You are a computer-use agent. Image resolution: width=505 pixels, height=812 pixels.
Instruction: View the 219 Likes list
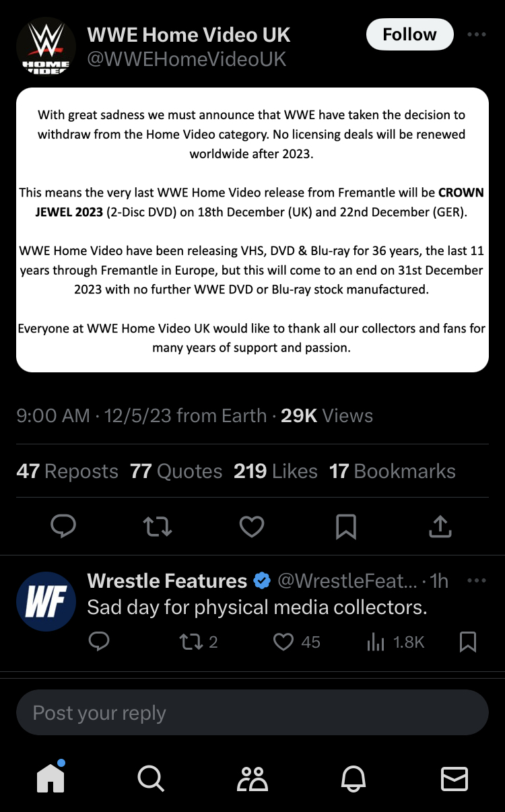point(275,471)
